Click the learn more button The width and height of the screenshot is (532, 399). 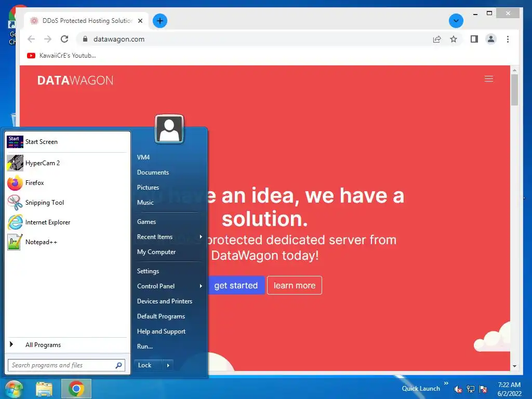coord(295,286)
